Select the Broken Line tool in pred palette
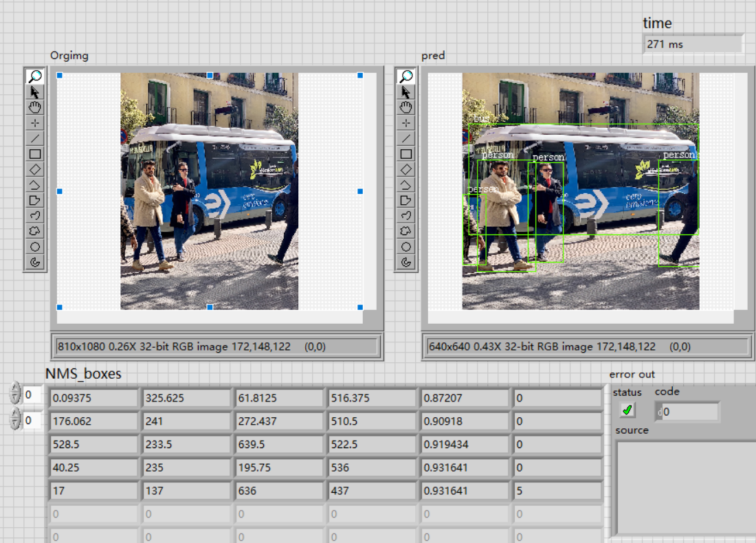The image size is (756, 543). 406,185
